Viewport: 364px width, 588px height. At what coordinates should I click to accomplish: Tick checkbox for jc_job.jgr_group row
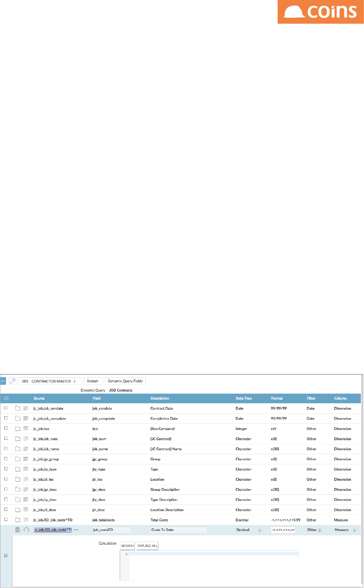tap(6, 459)
